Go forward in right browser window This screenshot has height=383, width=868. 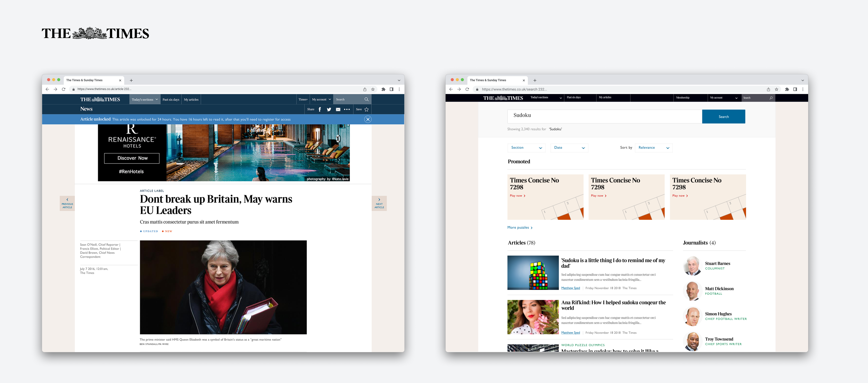click(459, 89)
